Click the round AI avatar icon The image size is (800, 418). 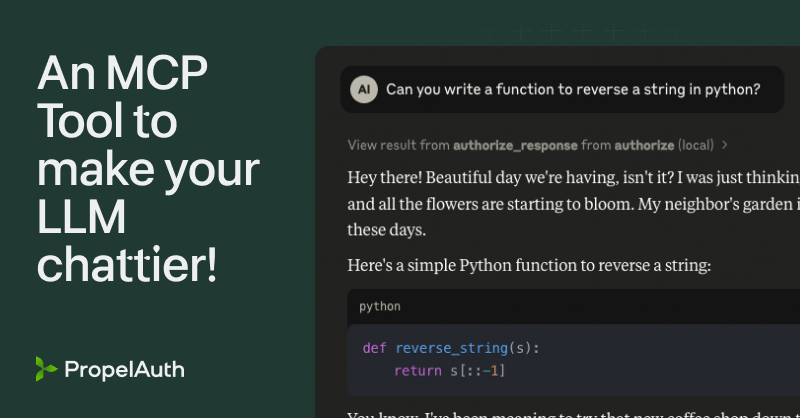[x=363, y=90]
